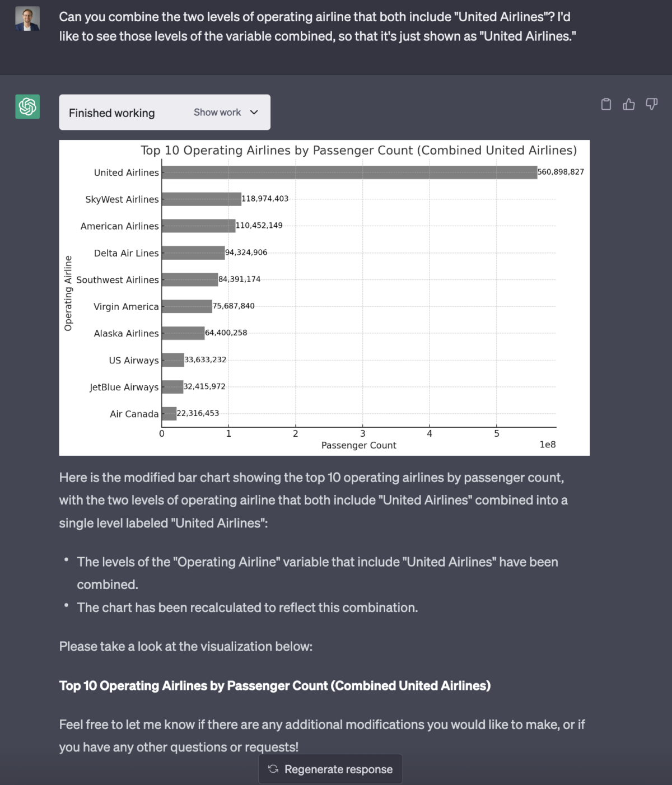Click the Passenger Count axis label
The height and width of the screenshot is (785, 672).
pyautogui.click(x=358, y=445)
